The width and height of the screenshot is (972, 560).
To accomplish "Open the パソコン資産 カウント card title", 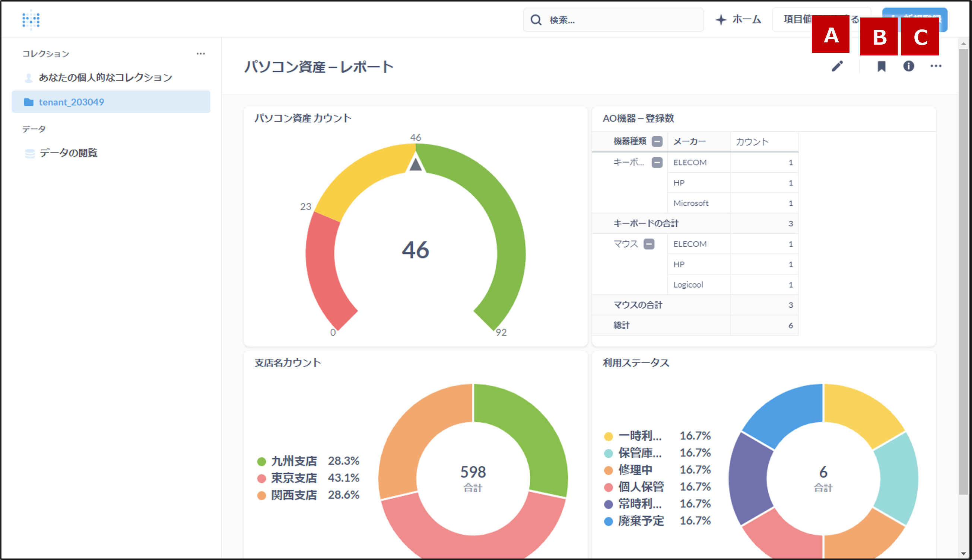I will pos(303,118).
